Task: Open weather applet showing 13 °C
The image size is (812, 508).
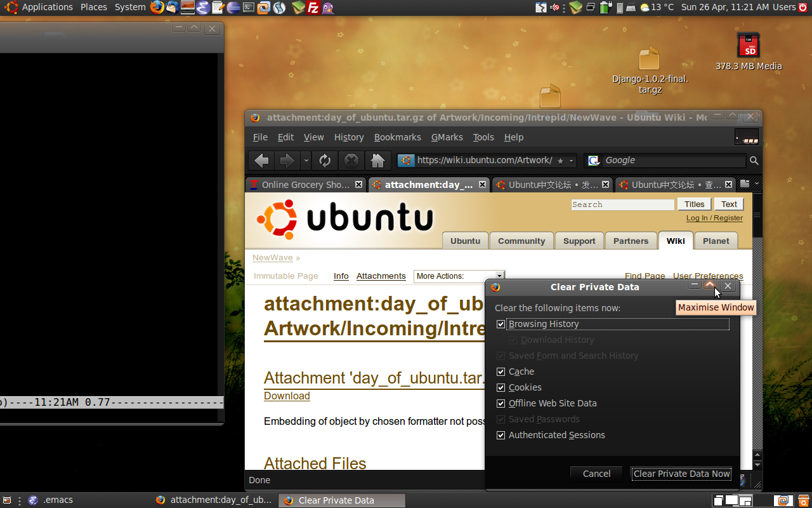Action: coord(658,7)
